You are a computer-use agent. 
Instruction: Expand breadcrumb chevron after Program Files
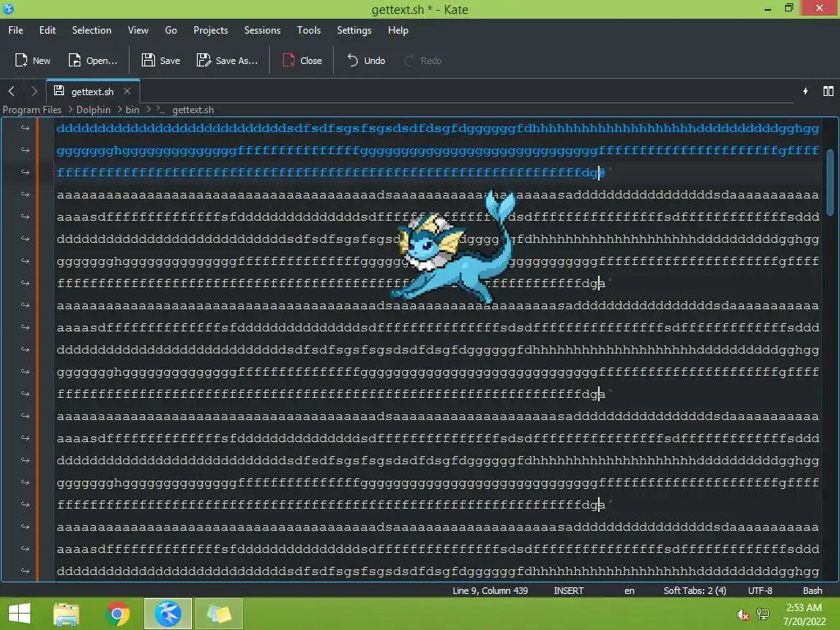click(70, 109)
